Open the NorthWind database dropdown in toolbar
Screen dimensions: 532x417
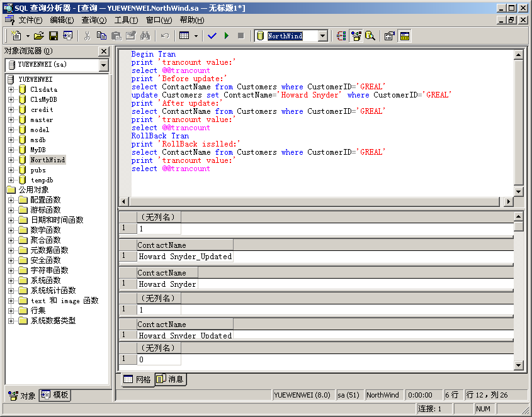322,36
